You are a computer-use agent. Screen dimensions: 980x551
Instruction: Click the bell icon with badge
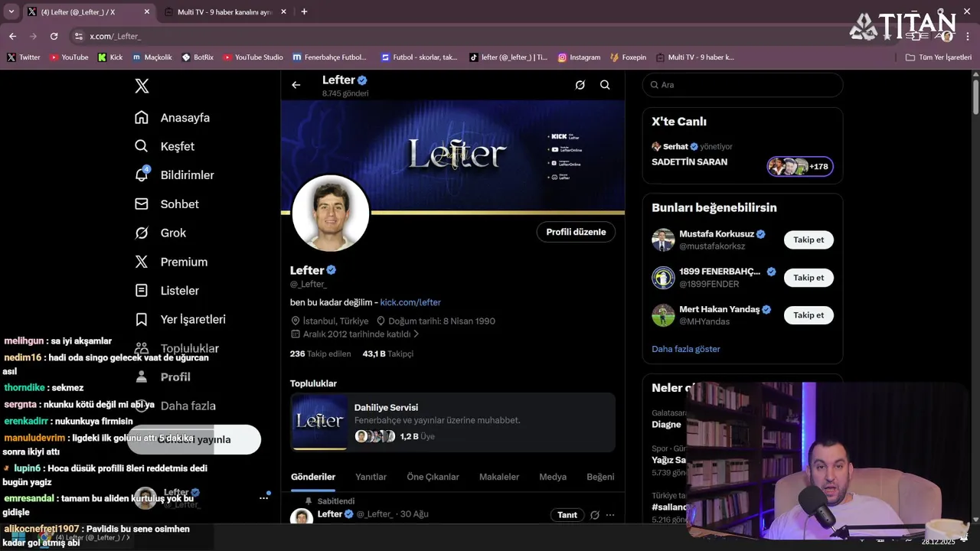[x=142, y=175]
